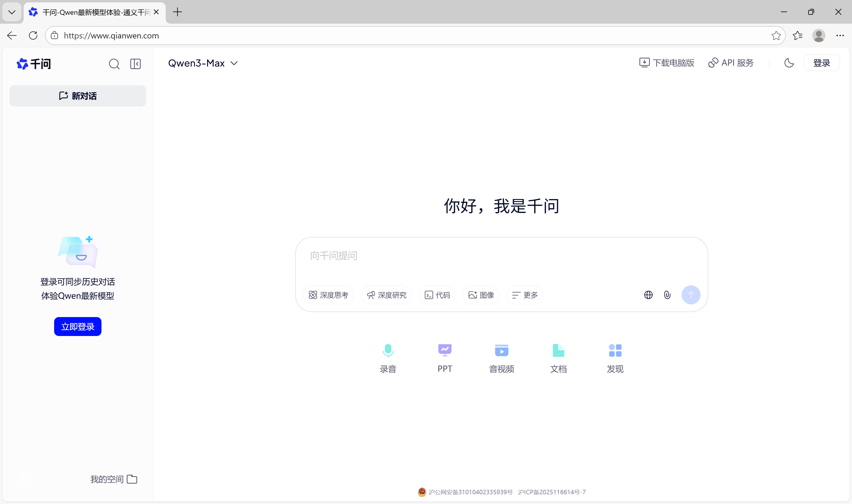Image resolution: width=852 pixels, height=504 pixels.
Task: Open browser settings and more menu
Action: pos(840,35)
